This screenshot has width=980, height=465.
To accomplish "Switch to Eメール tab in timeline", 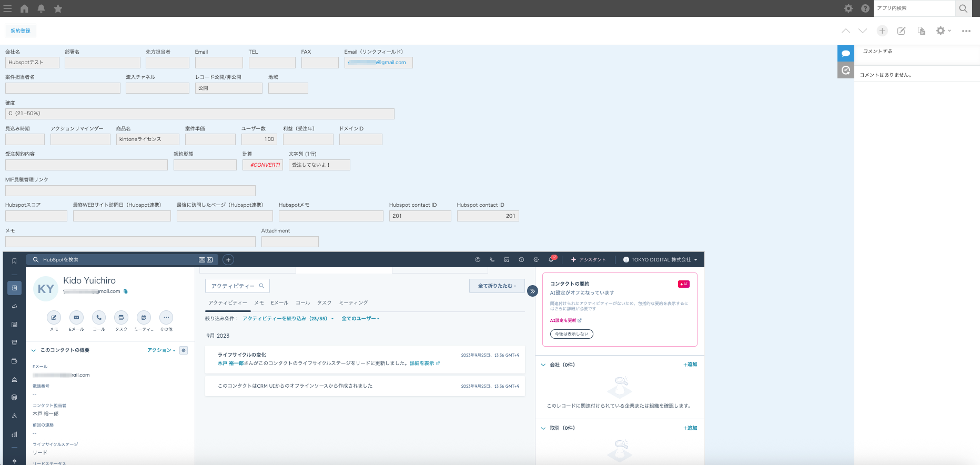I will pyautogui.click(x=279, y=303).
